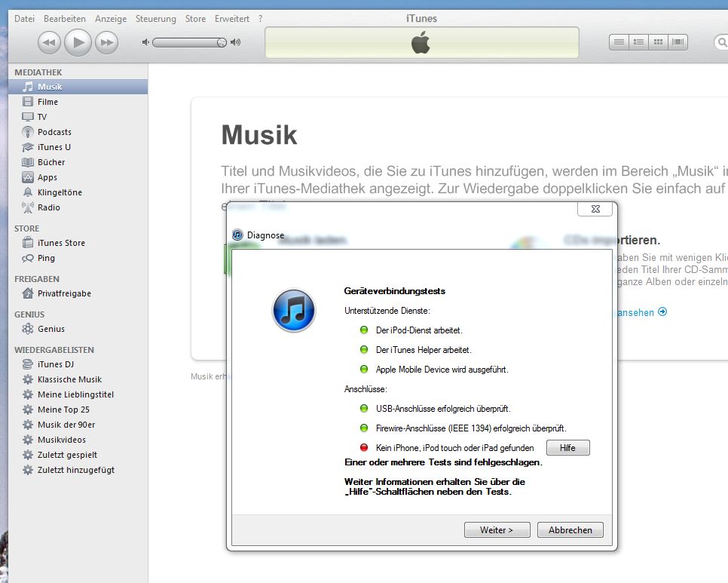Open TV in the sidebar
This screenshot has height=583, width=728.
(78, 117)
